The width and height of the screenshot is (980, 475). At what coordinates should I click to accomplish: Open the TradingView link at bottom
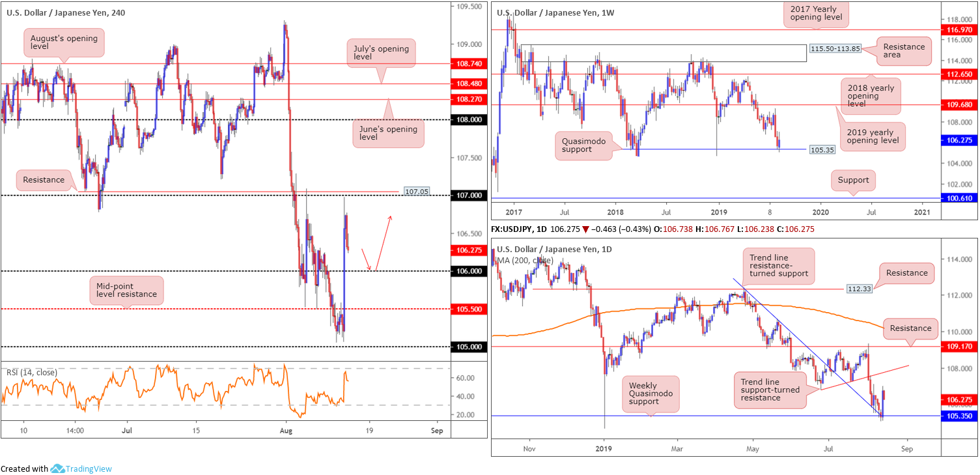[x=88, y=468]
